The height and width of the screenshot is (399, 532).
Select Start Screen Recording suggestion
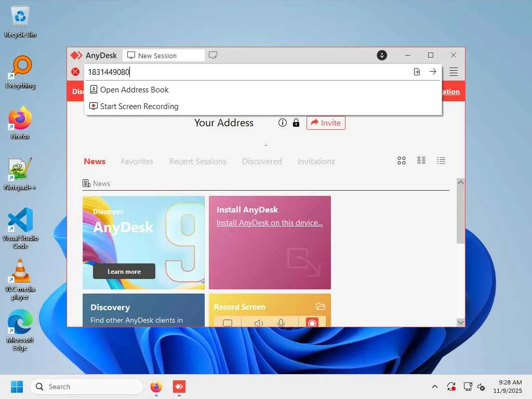point(263,106)
